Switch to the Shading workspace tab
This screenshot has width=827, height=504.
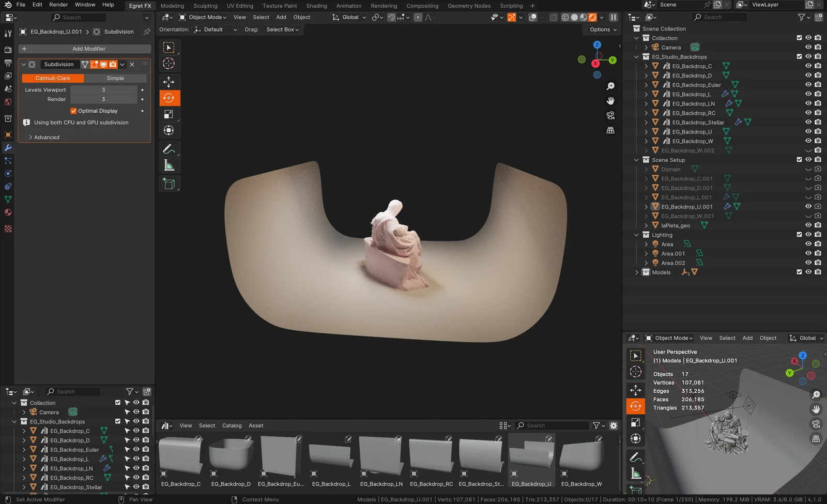click(x=316, y=6)
